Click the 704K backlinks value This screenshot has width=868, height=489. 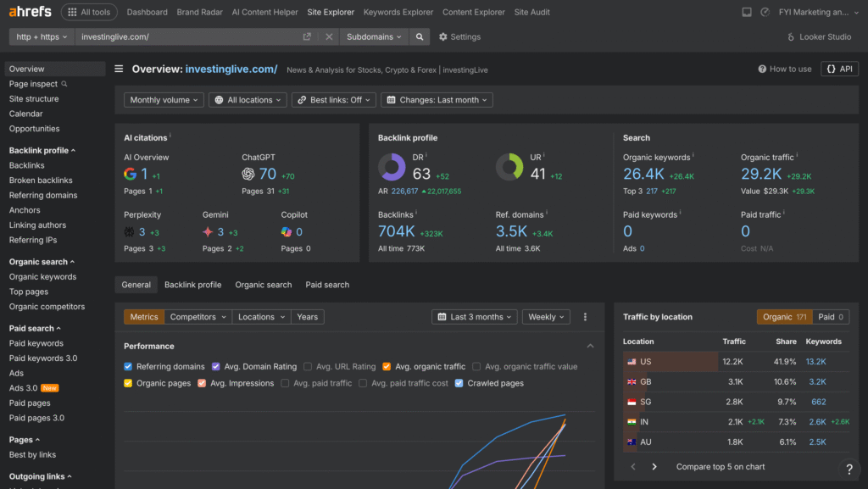point(397,231)
